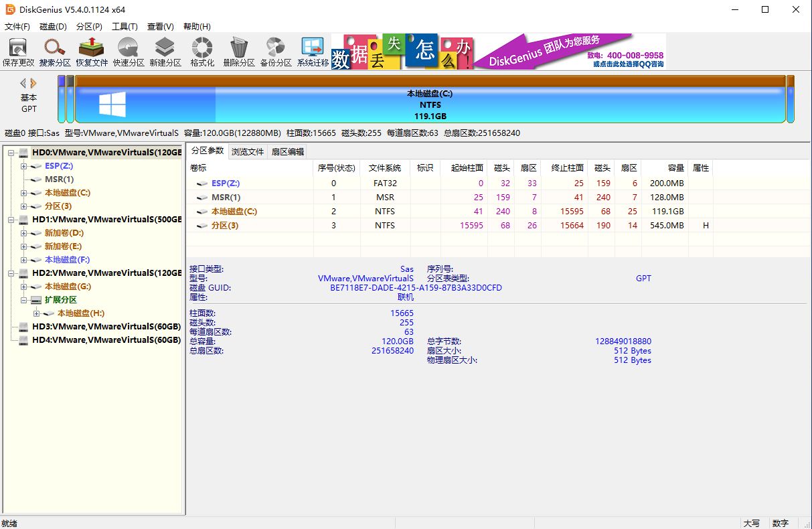Click the 容量 column header
This screenshot has width=812, height=529.
point(665,168)
